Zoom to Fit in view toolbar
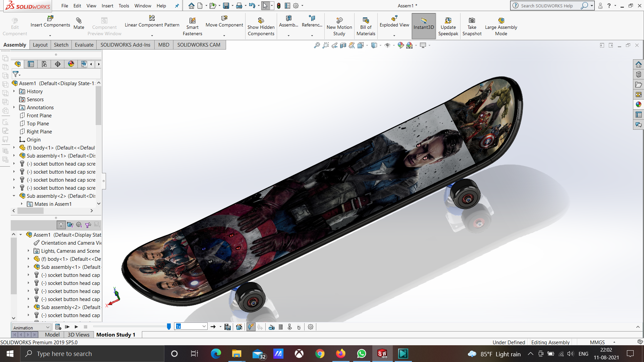The width and height of the screenshot is (644, 362). [317, 45]
